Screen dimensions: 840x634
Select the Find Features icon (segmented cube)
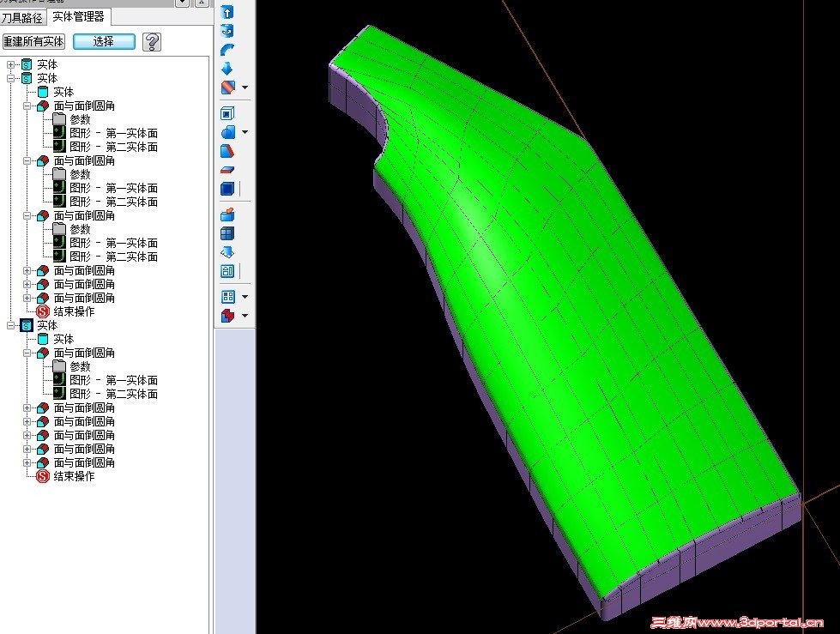point(227,233)
